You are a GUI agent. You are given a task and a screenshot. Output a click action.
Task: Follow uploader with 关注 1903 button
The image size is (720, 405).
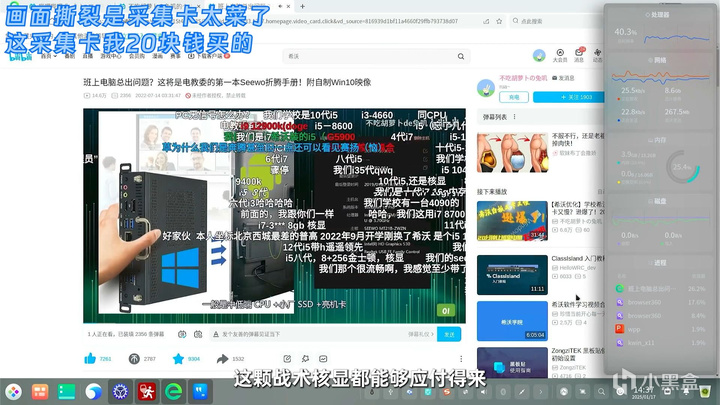pos(568,97)
